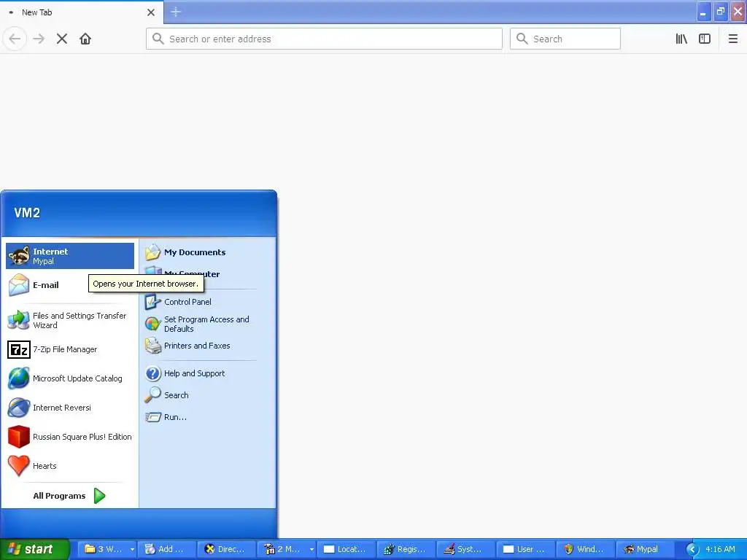
Task: Expand the grouped '2 M...' taskbar button
Action: coord(286,549)
